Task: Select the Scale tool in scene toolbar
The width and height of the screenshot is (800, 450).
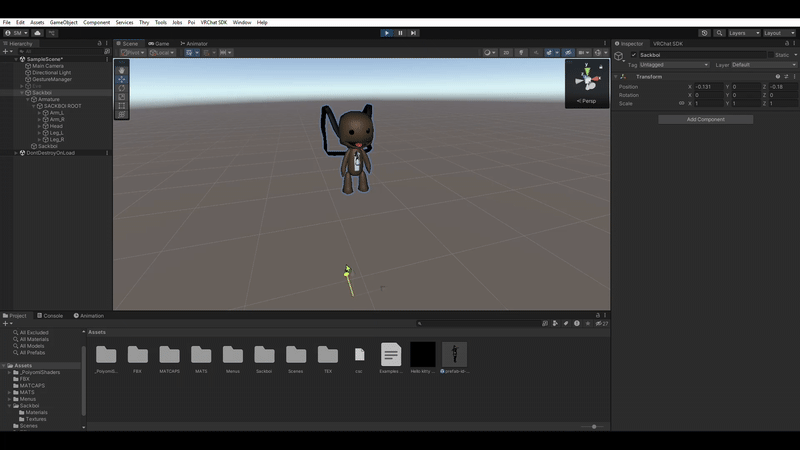Action: click(121, 96)
